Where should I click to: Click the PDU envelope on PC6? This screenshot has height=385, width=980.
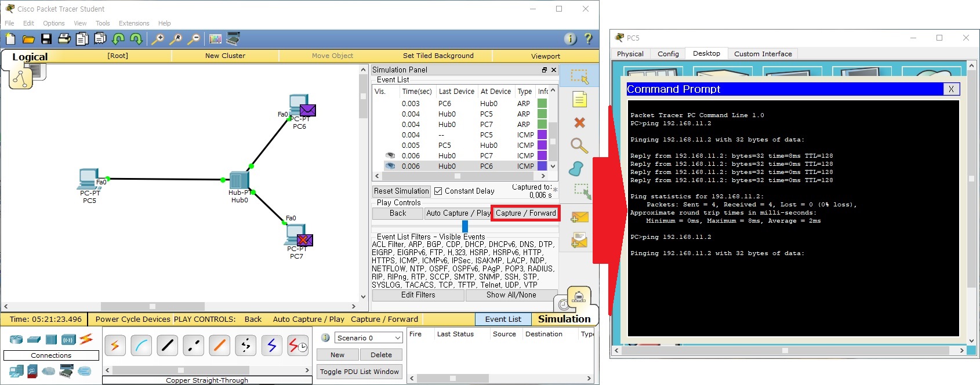point(307,110)
